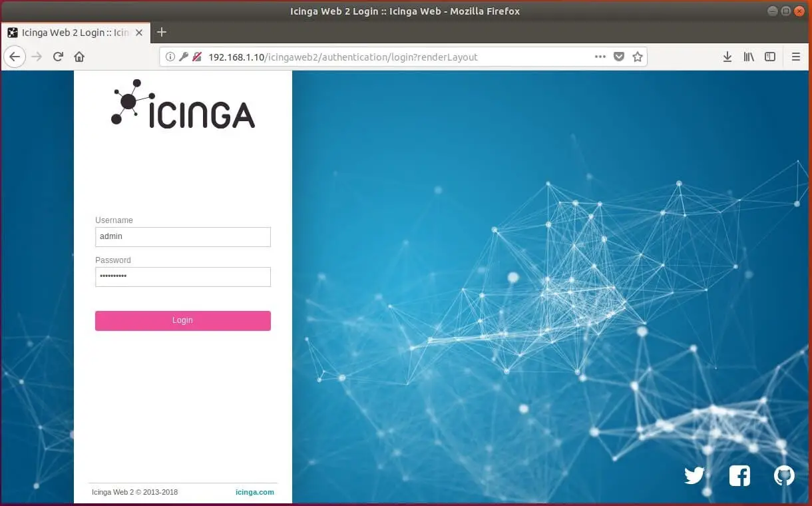The width and height of the screenshot is (812, 506).
Task: Go to the Firefox home page
Action: [x=79, y=57]
